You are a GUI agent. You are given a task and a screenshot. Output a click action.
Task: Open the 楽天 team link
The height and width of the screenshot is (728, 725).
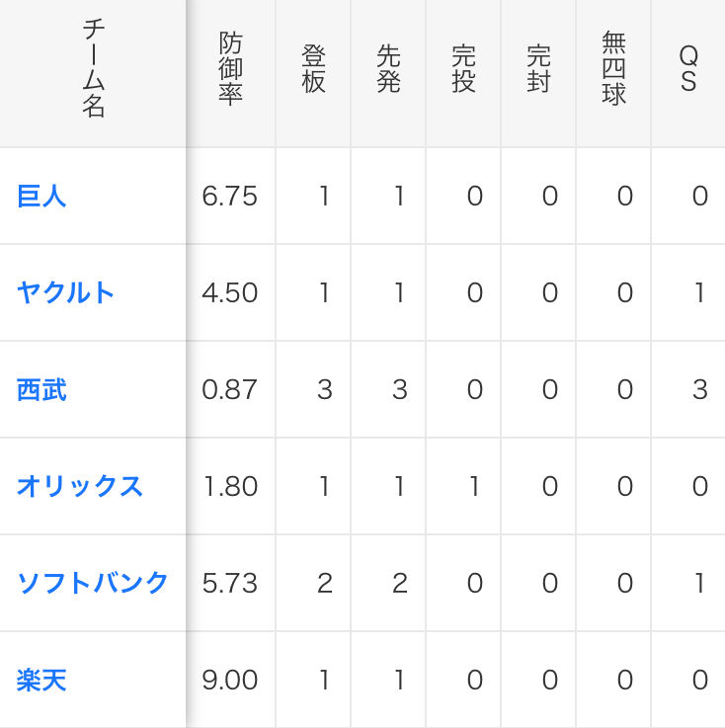coord(41,680)
